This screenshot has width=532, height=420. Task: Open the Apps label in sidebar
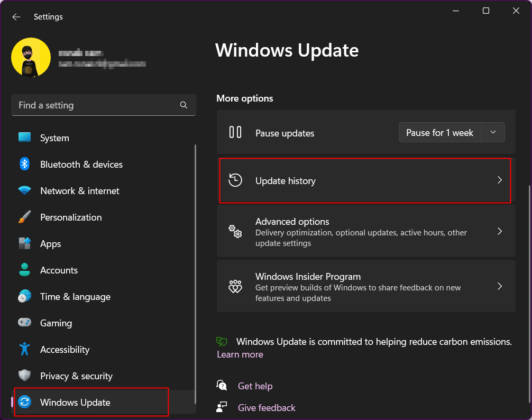coord(51,244)
